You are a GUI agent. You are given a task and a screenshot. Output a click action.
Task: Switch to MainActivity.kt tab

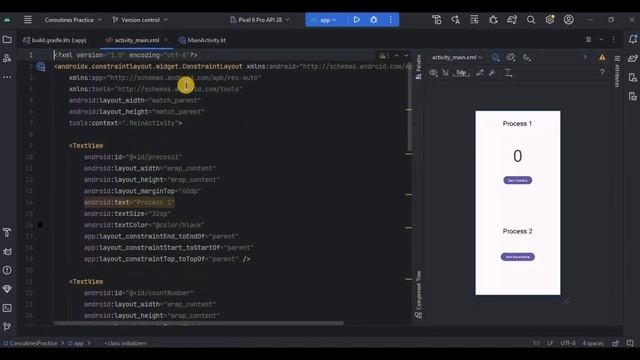202,40
